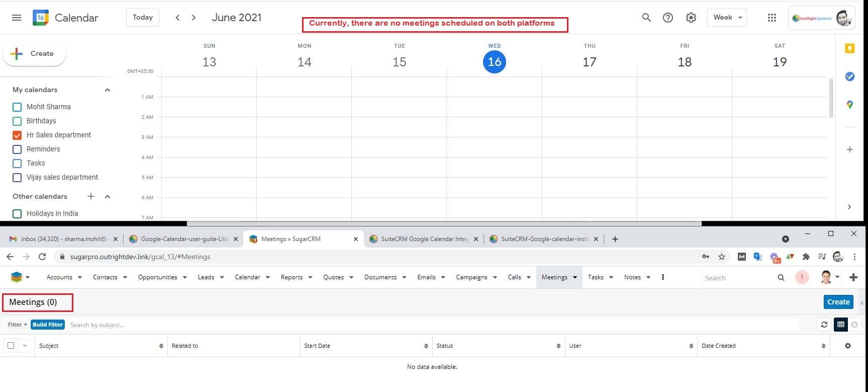Open SugarCRM user profile dropdown
This screenshot has height=392, width=868.
tap(830, 277)
